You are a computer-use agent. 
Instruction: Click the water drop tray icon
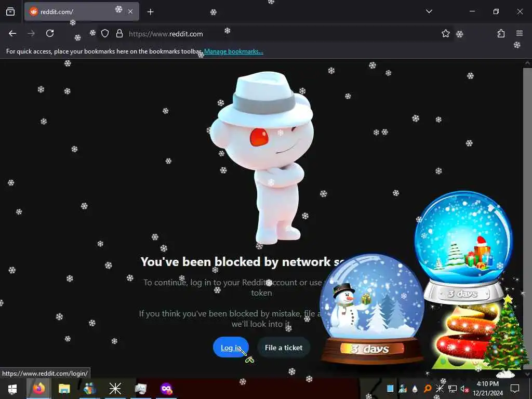415,389
